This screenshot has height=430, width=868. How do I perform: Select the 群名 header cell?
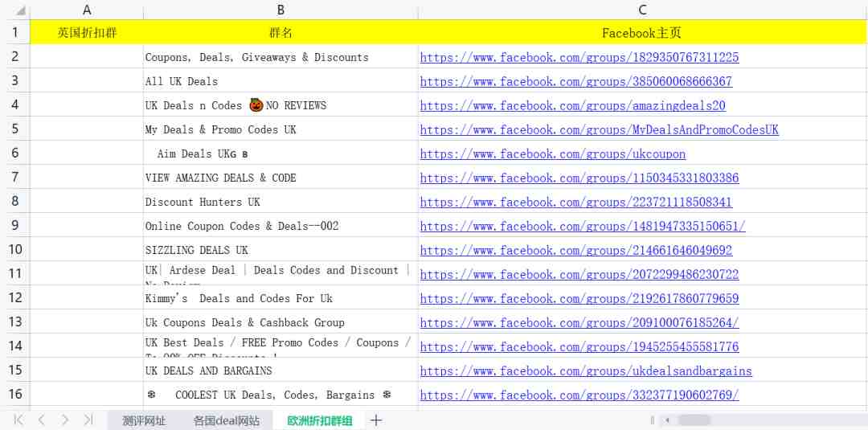280,33
